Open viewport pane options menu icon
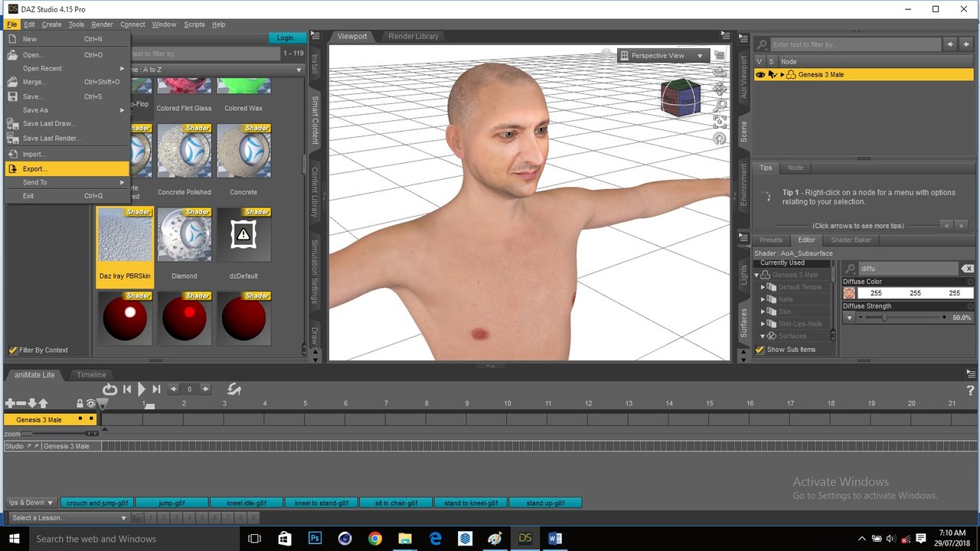Image resolution: width=980 pixels, height=551 pixels. [x=725, y=35]
